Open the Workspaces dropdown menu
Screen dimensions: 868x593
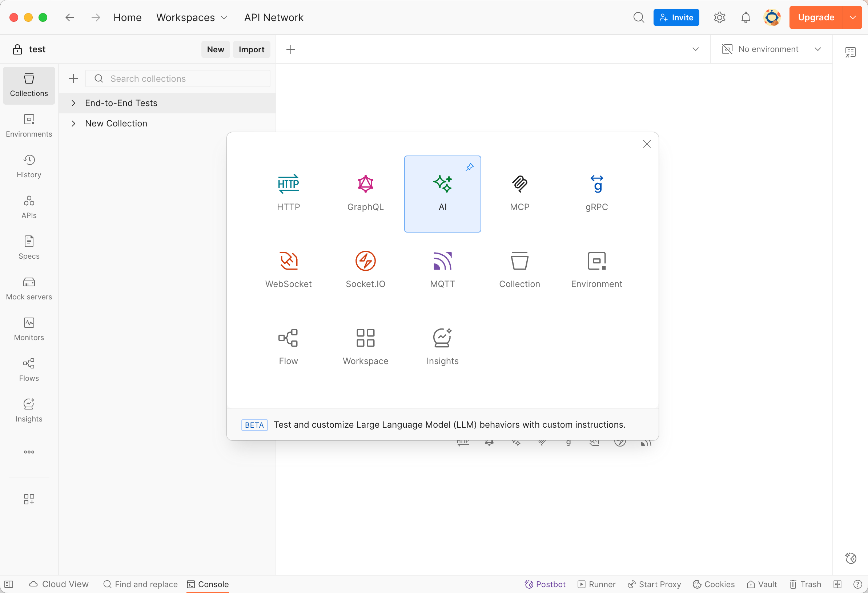pos(192,17)
